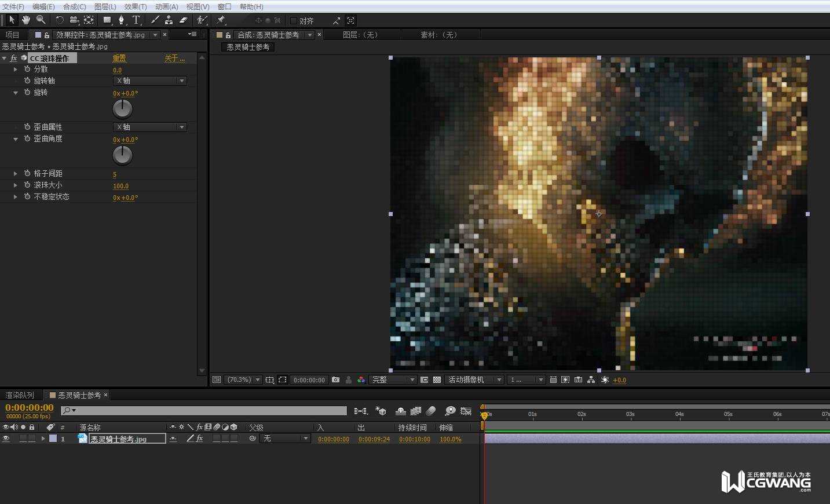Select the Pen tool
This screenshot has height=504, width=830.
tap(121, 20)
